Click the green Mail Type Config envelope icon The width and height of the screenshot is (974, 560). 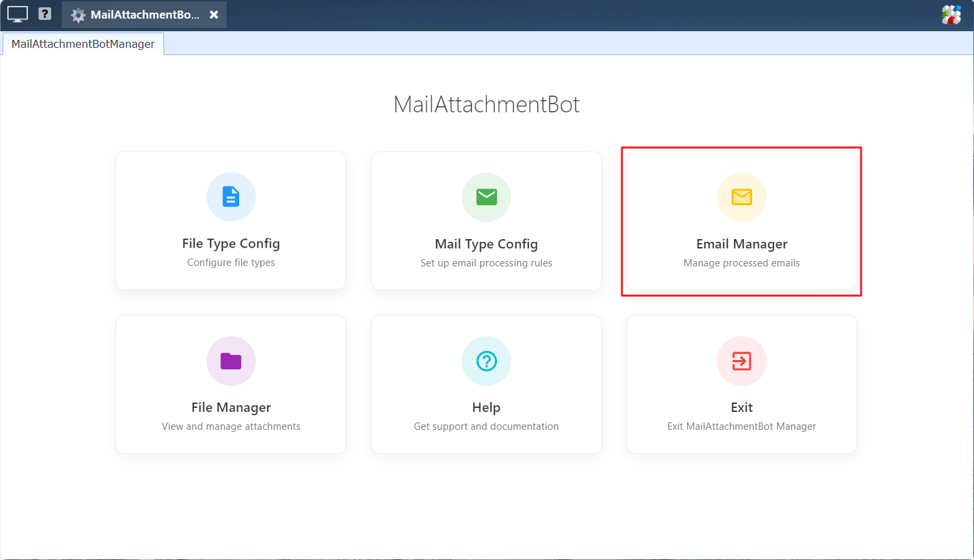[x=486, y=197]
